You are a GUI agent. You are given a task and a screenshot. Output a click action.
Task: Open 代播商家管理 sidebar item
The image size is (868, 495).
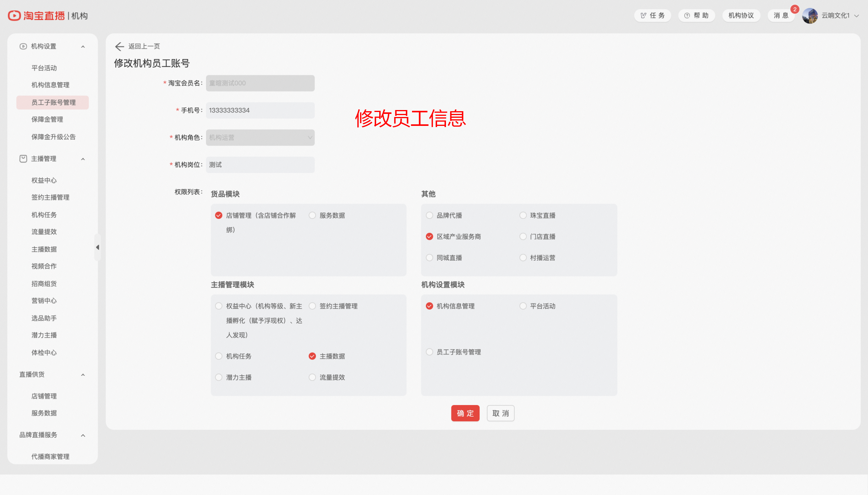(x=51, y=457)
